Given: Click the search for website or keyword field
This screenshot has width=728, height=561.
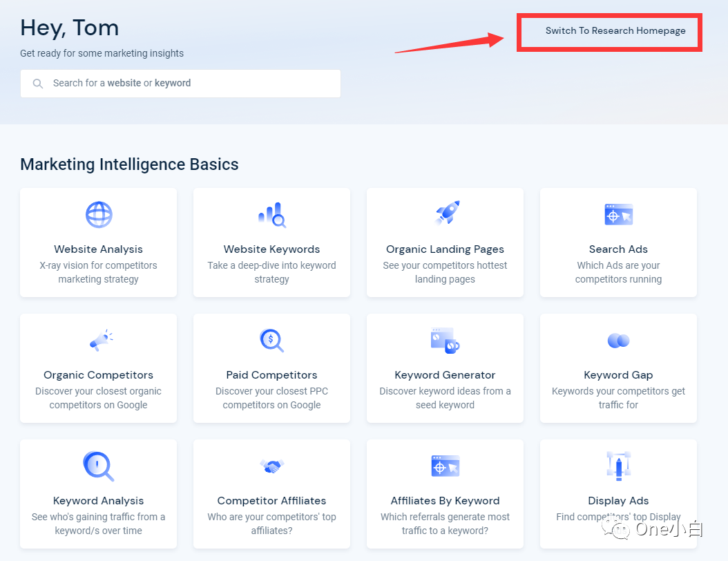Looking at the screenshot, I should pos(180,83).
